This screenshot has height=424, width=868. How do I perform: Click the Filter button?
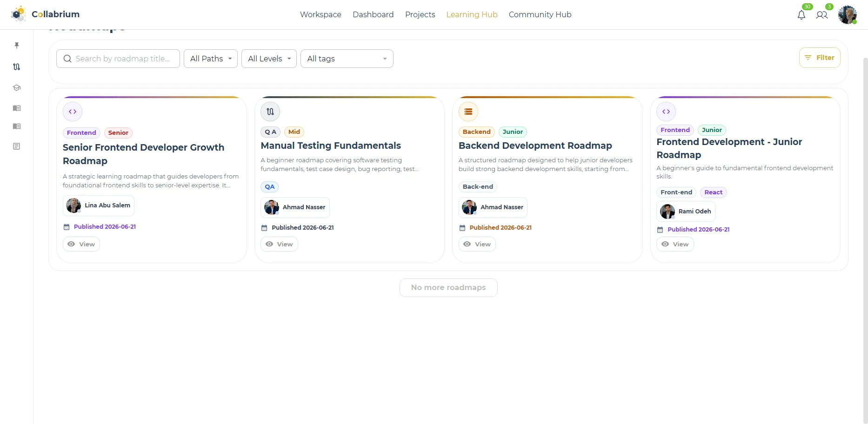[x=820, y=58]
